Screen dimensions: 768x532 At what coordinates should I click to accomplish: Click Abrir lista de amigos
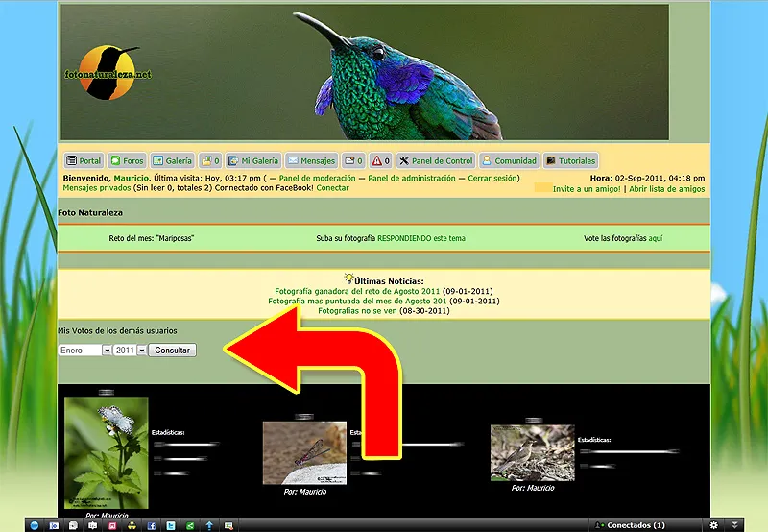click(666, 188)
